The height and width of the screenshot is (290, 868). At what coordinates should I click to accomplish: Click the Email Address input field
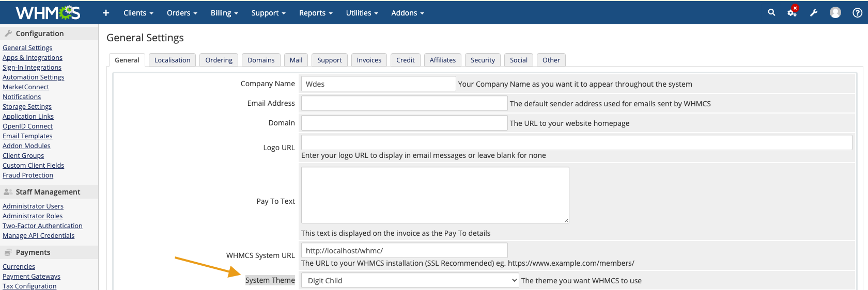point(404,103)
